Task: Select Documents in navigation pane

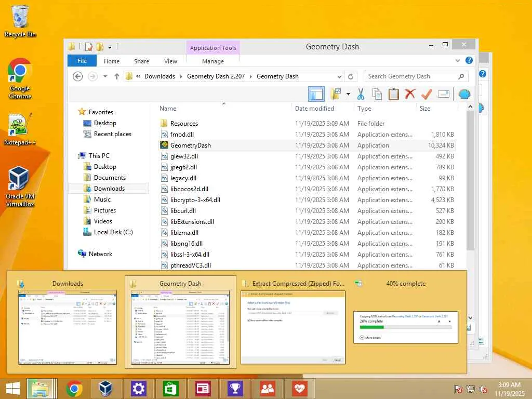Action: (110, 178)
